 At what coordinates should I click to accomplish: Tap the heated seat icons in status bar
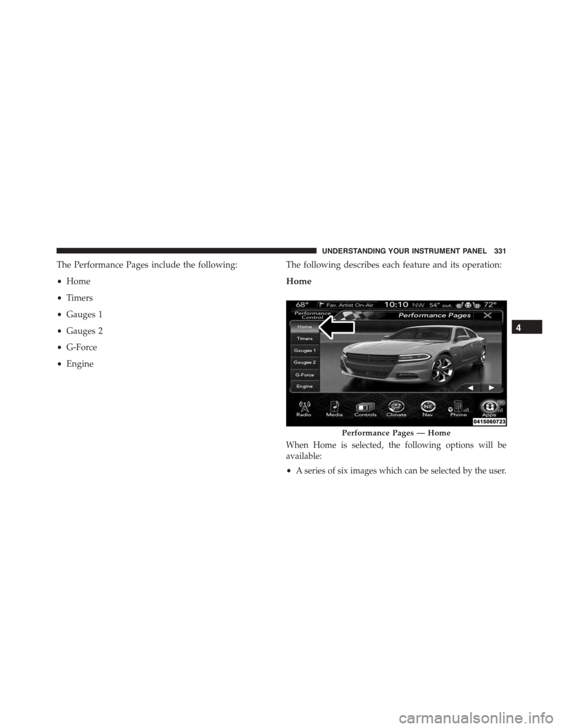(467, 304)
